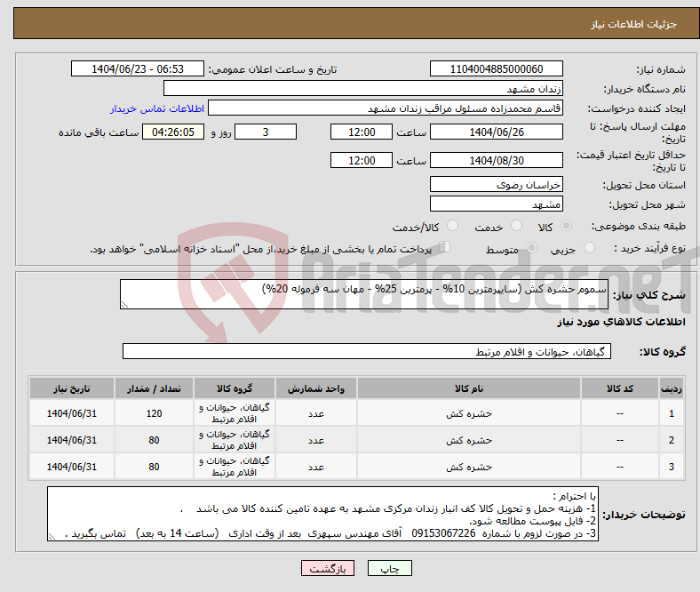Viewport: 700px width, 592px height.
Task: Click quantity 120 in row 1
Action: coord(154,413)
